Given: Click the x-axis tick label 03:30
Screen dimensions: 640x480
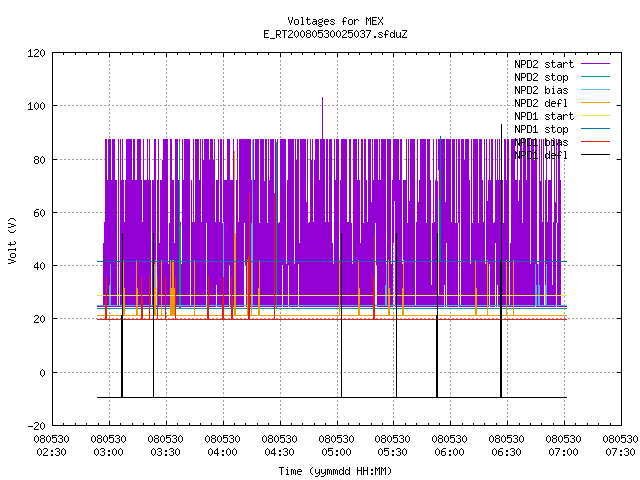Looking at the screenshot, I should [x=165, y=453].
